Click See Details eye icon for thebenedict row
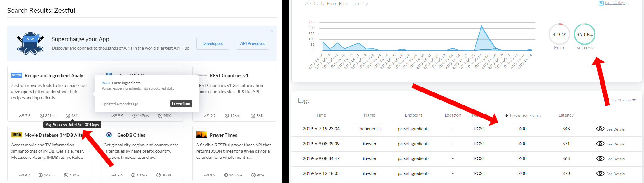 click(x=600, y=129)
